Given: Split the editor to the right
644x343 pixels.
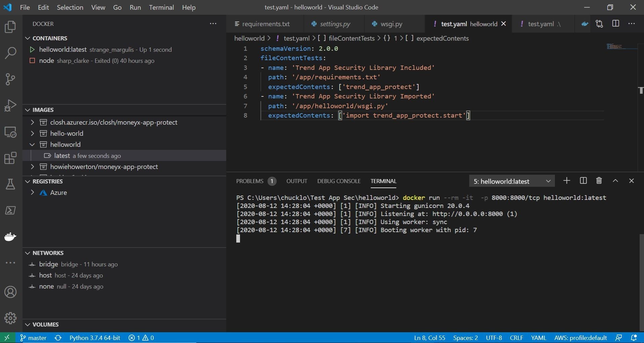Looking at the screenshot, I should [x=616, y=24].
